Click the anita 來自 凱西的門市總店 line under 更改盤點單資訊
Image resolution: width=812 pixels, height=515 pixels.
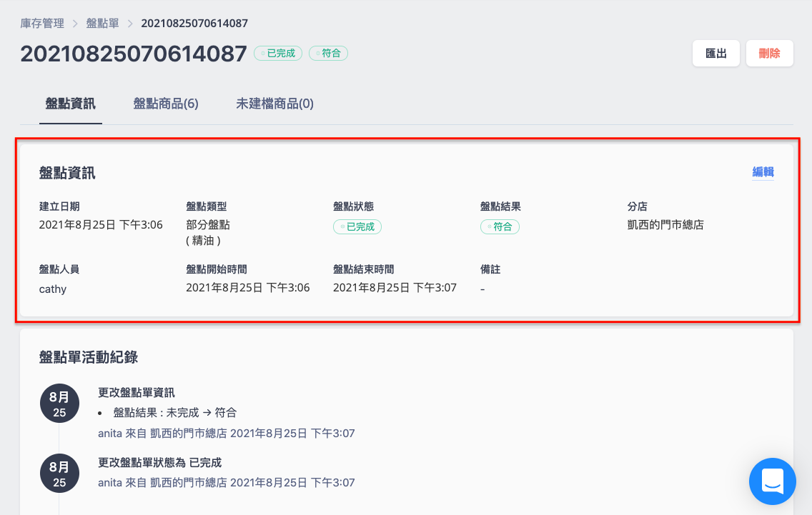227,434
